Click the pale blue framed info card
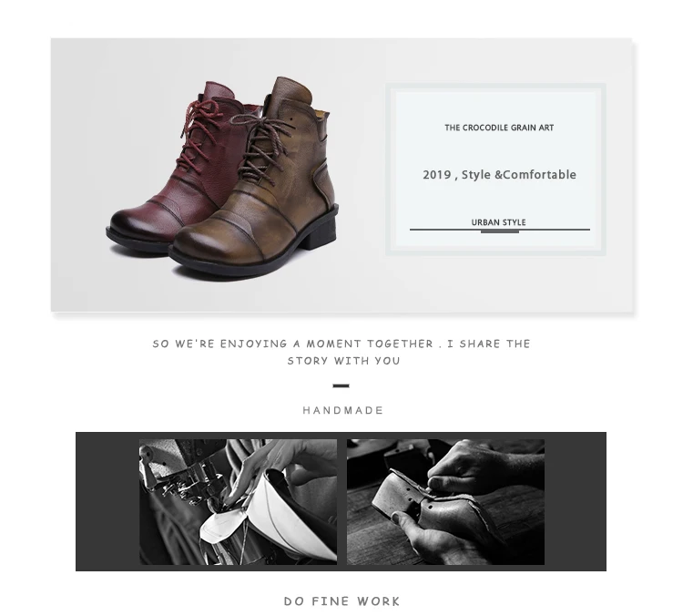 495,169
